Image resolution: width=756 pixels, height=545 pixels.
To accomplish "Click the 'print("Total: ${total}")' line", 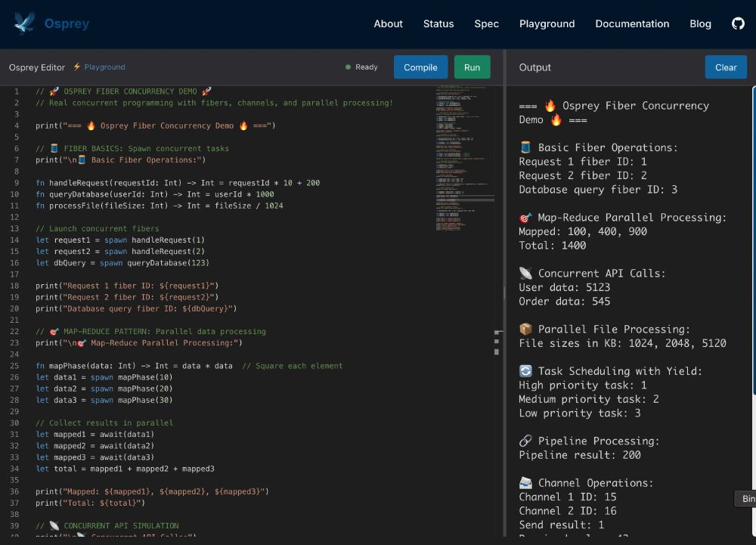I will [90, 503].
